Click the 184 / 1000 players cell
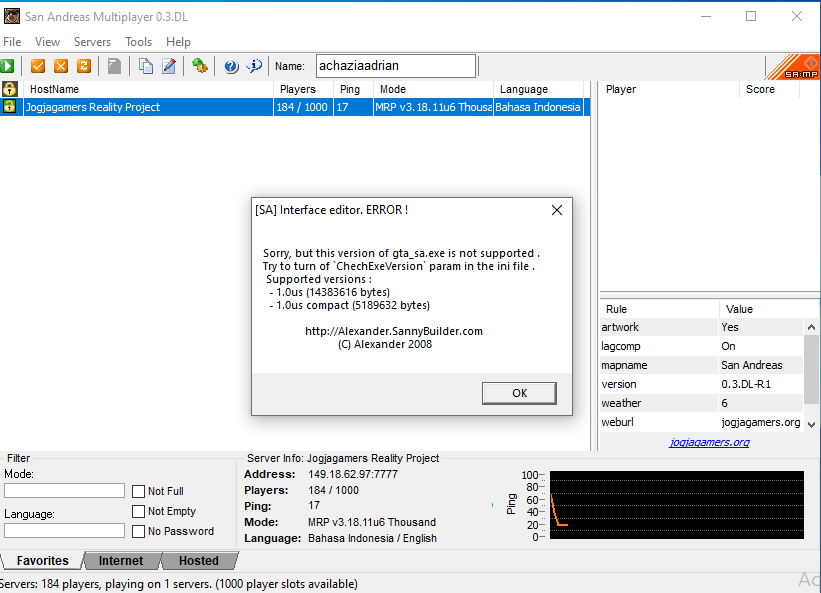The height and width of the screenshot is (593, 821). [x=303, y=107]
